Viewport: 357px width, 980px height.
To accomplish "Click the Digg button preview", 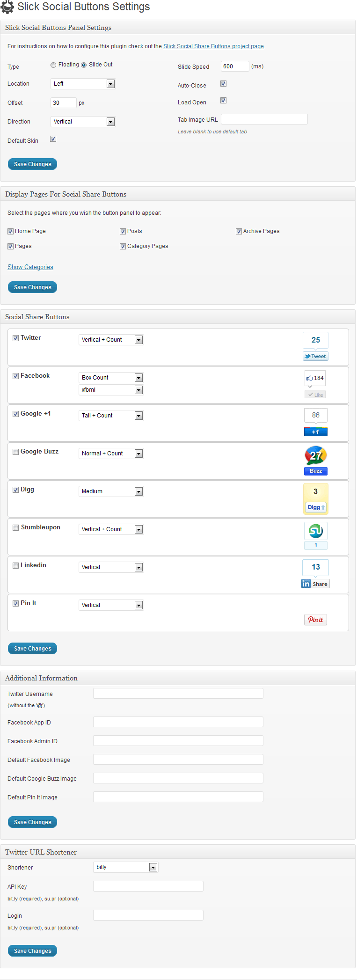I will pos(316,499).
